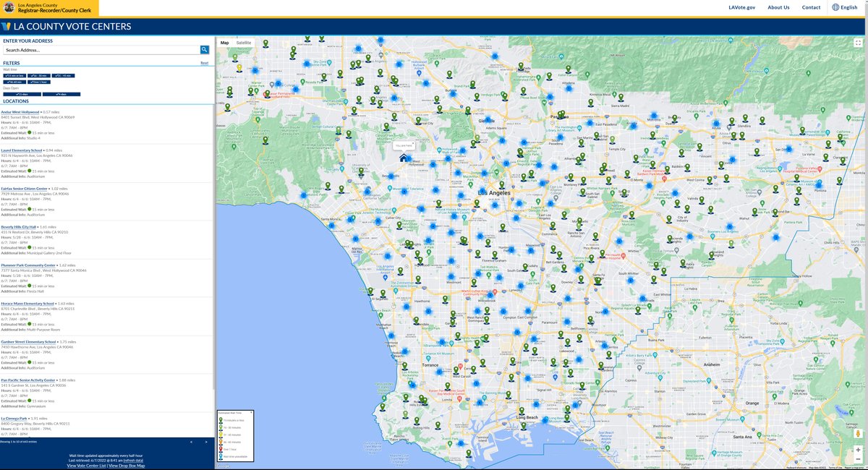868x470 pixels.
Task: Click the magnifier search address button
Action: [x=205, y=50]
